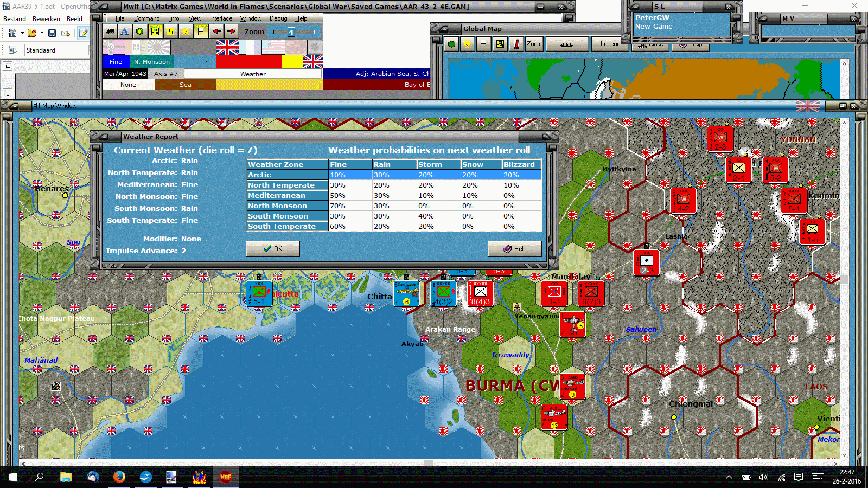Open the Window menu in Mwif

click(251, 18)
